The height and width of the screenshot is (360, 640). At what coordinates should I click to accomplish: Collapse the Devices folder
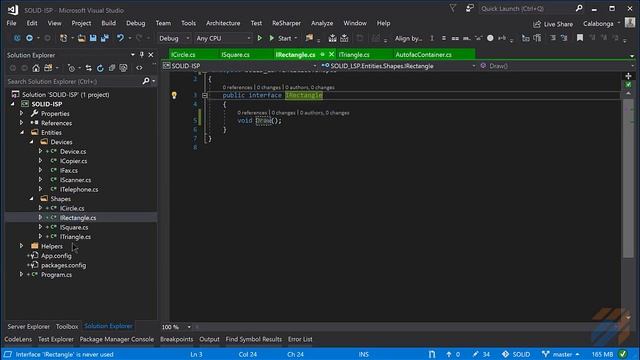31,142
